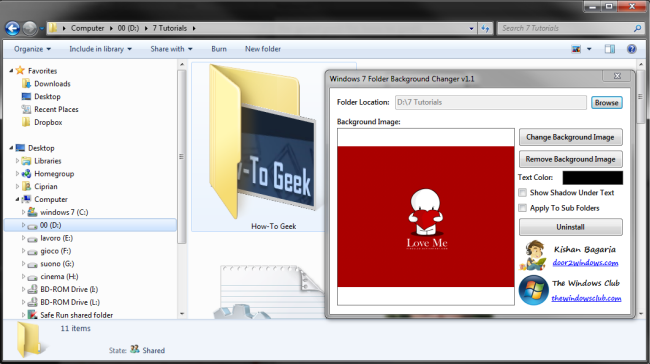
Task: Click the Dropbox folder icon
Action: (x=26, y=122)
